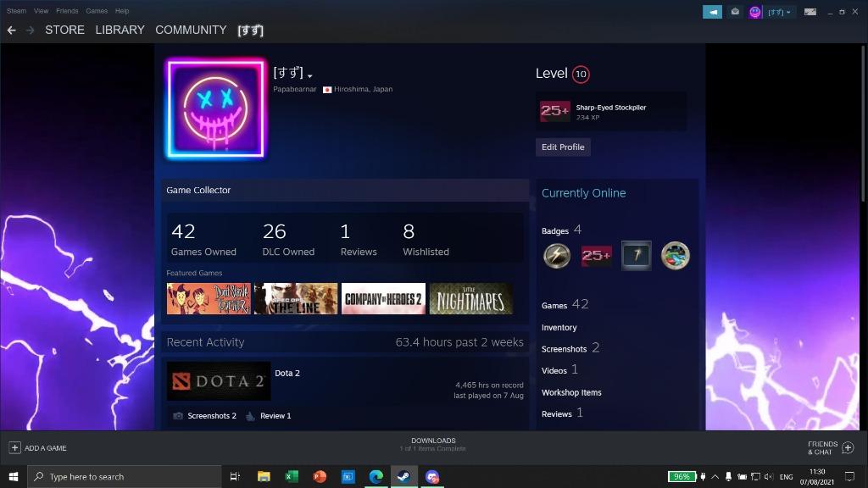Go to the COMMUNITY tab

click(x=191, y=30)
